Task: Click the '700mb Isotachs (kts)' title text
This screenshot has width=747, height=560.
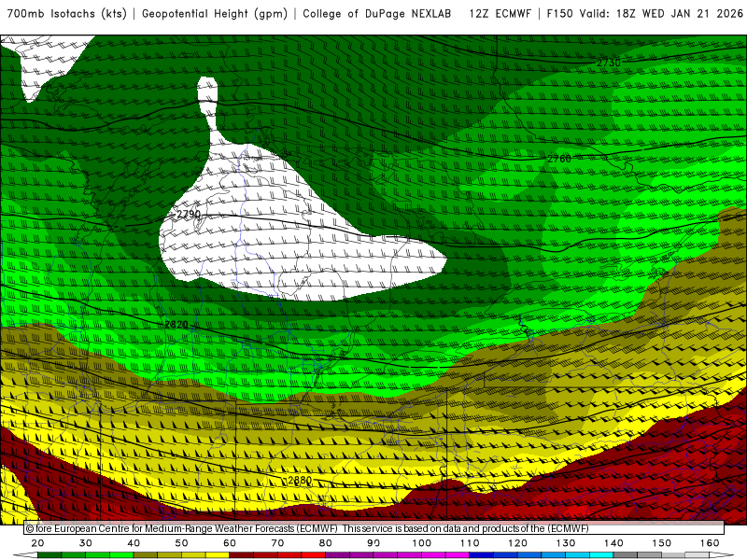Action: (67, 14)
